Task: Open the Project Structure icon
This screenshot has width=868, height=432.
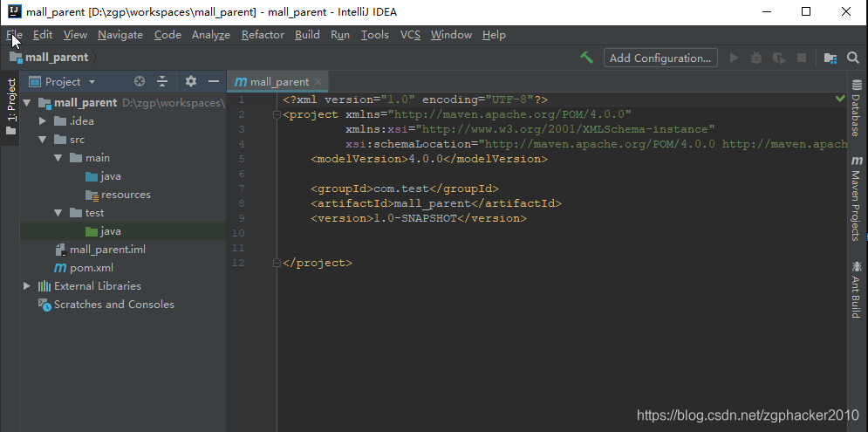Action: (x=830, y=58)
